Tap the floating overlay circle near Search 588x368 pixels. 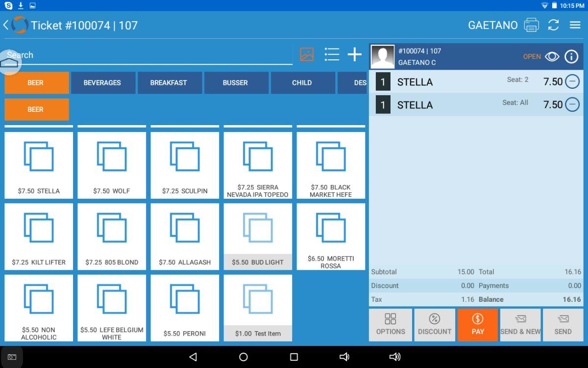click(x=10, y=62)
